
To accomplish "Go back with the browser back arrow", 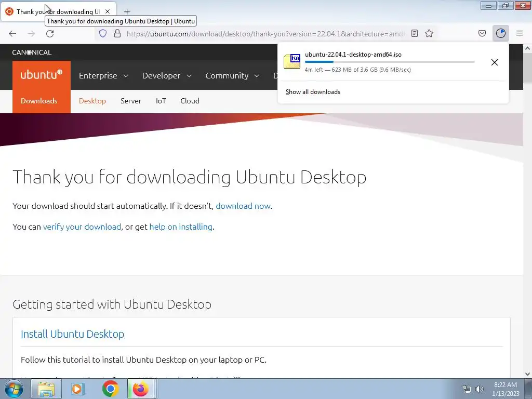I will [x=12, y=34].
